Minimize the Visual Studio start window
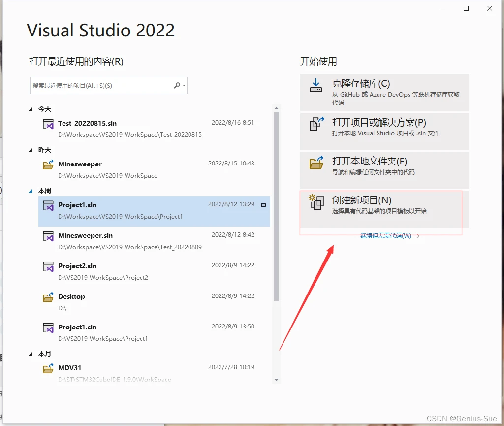 [442, 8]
